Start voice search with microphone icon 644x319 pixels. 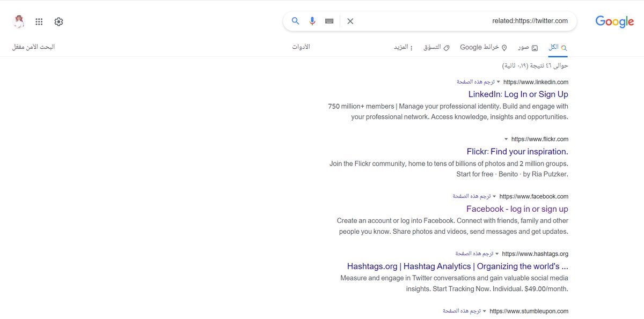coord(312,21)
